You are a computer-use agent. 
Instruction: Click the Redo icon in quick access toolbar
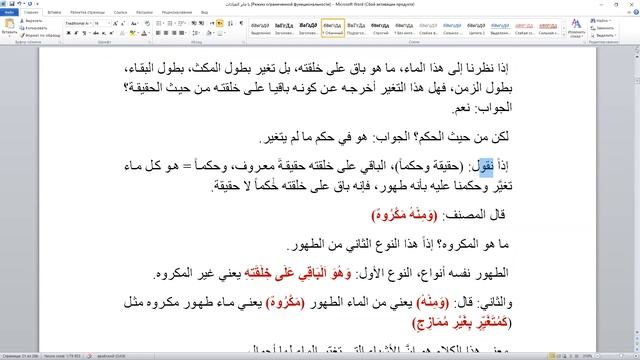coord(29,4)
